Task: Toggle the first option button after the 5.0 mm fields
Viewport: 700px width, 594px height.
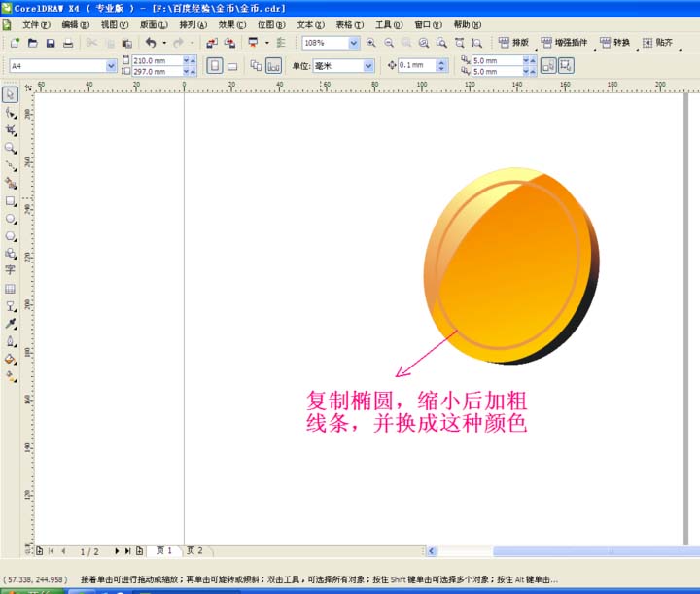Action: point(548,66)
